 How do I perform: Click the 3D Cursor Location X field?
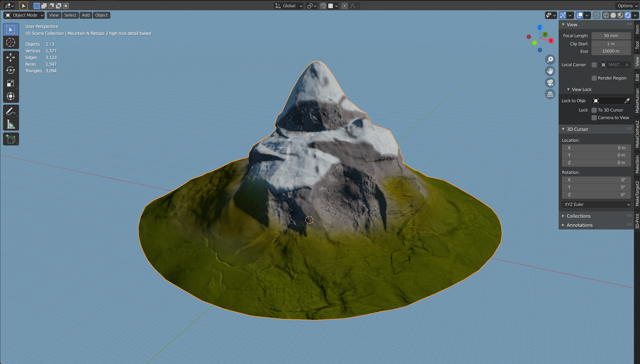coord(596,148)
